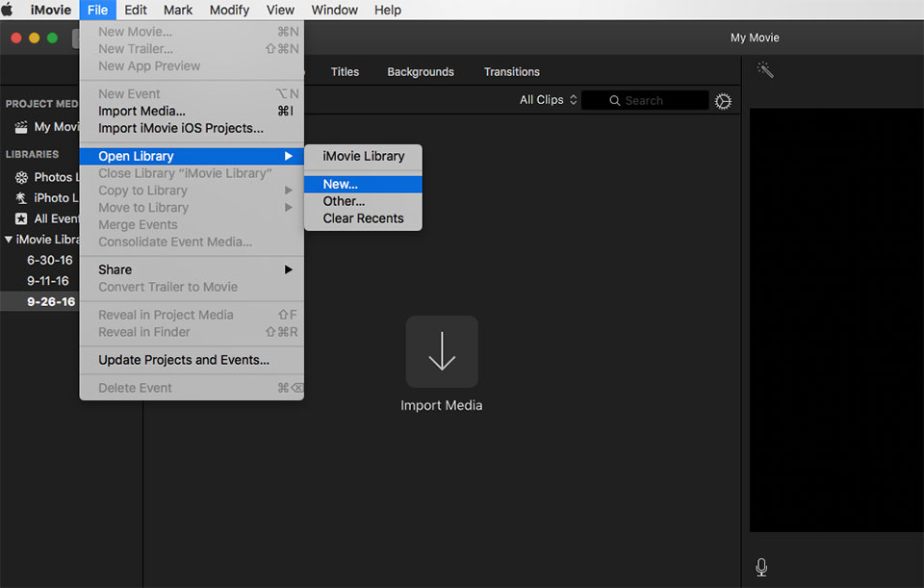Expand the Open Library submenu arrow
Viewport: 924px width, 588px height.
point(288,156)
